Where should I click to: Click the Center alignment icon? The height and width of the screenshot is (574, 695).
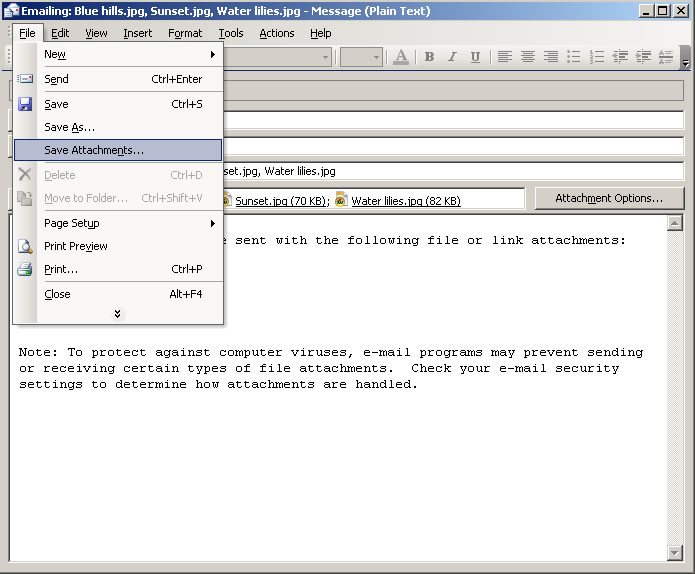pyautogui.click(x=528, y=57)
